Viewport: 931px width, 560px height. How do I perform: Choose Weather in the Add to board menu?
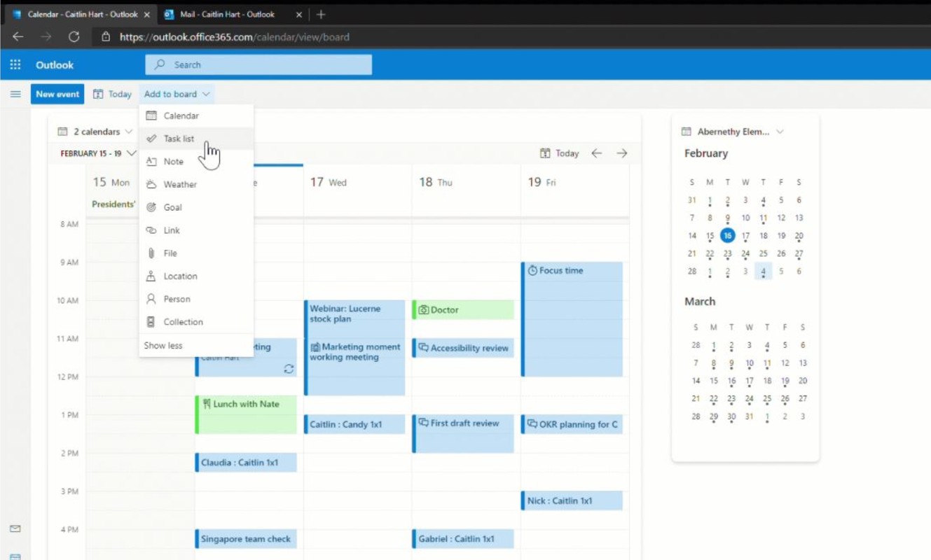point(180,184)
